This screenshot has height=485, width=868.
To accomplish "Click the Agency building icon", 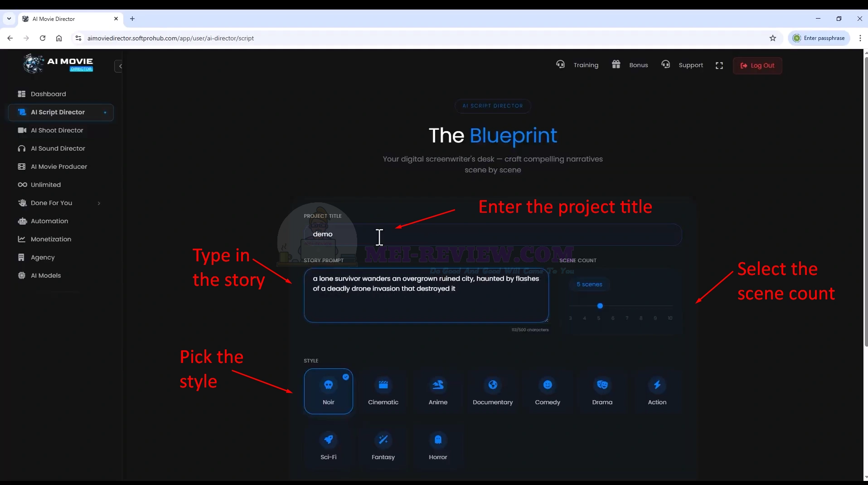I will (x=21, y=257).
